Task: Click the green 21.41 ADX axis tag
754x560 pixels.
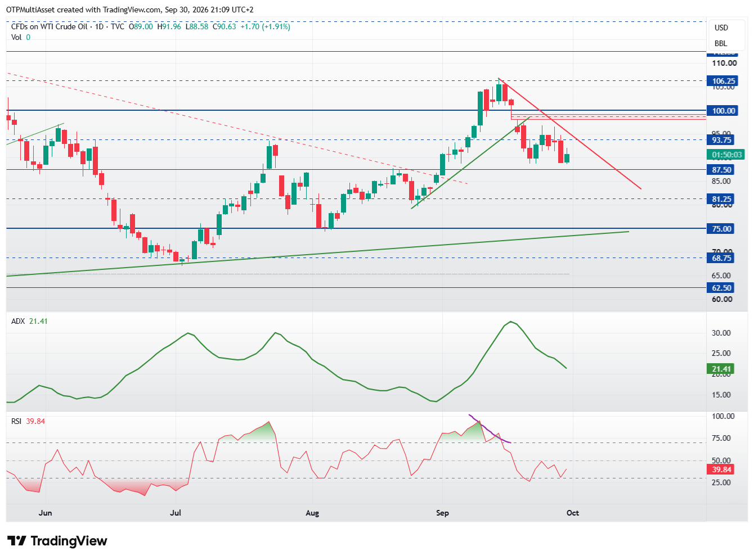Action: [721, 369]
